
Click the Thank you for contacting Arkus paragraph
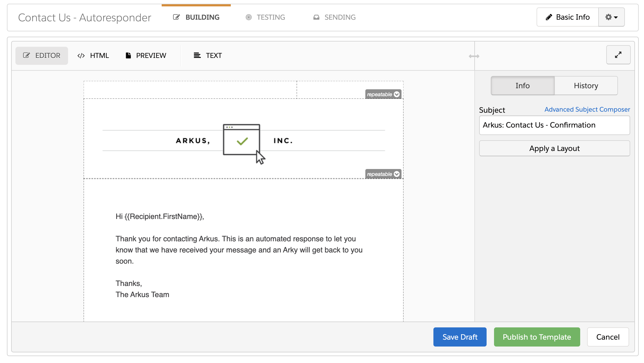(239, 250)
